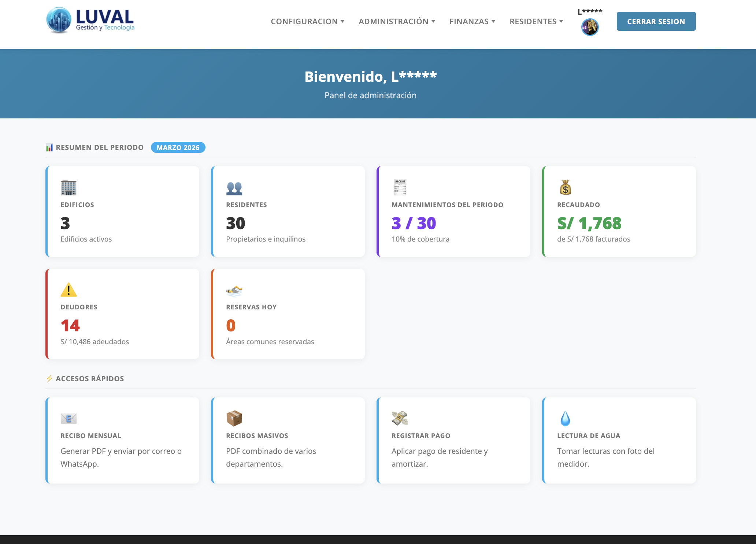Click the swimmer icon for Reservas Hoy
The height and width of the screenshot is (544, 756).
click(x=234, y=291)
